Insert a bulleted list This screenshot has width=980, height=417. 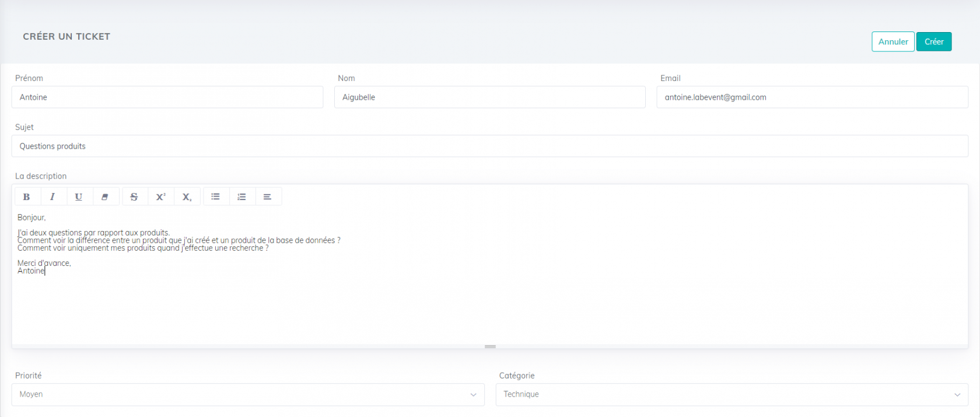click(x=216, y=197)
